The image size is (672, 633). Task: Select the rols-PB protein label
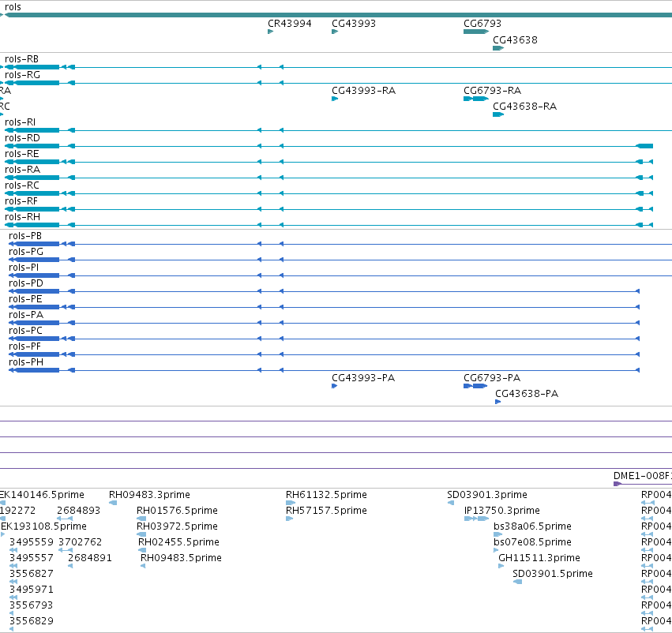coord(25,235)
